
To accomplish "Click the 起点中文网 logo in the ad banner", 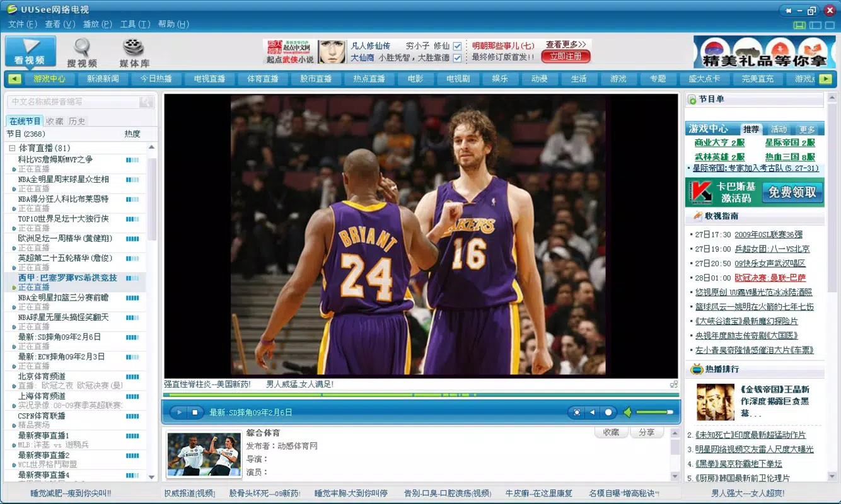I will click(289, 47).
